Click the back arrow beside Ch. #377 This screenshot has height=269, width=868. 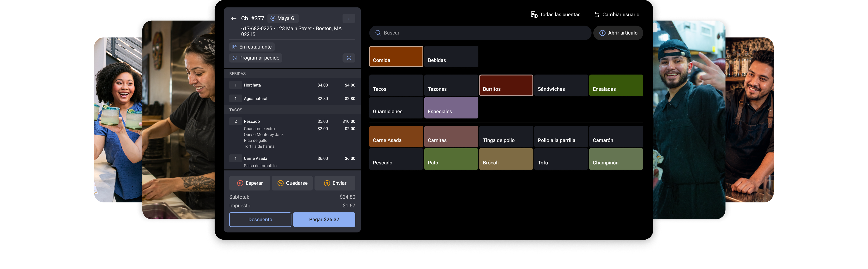234,18
